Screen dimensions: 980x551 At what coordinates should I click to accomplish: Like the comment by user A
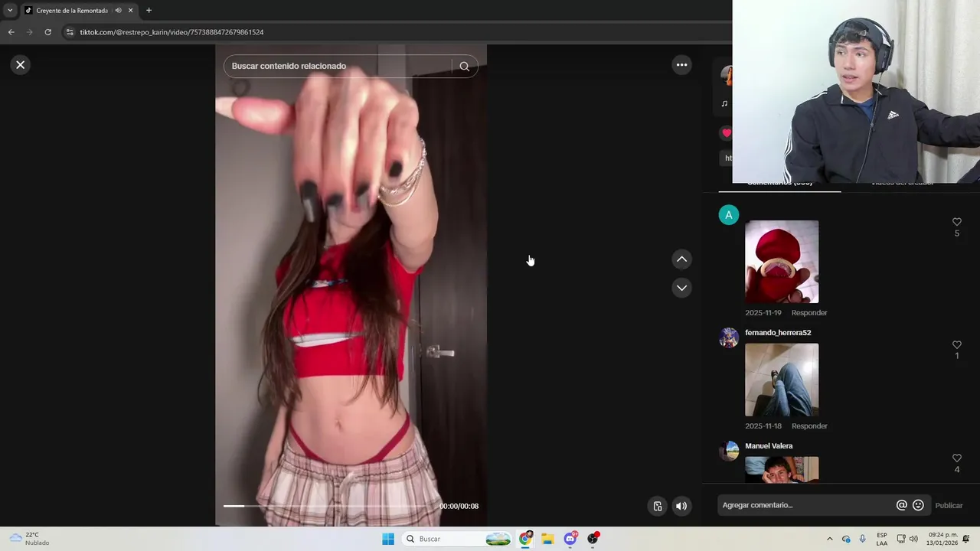coord(956,222)
